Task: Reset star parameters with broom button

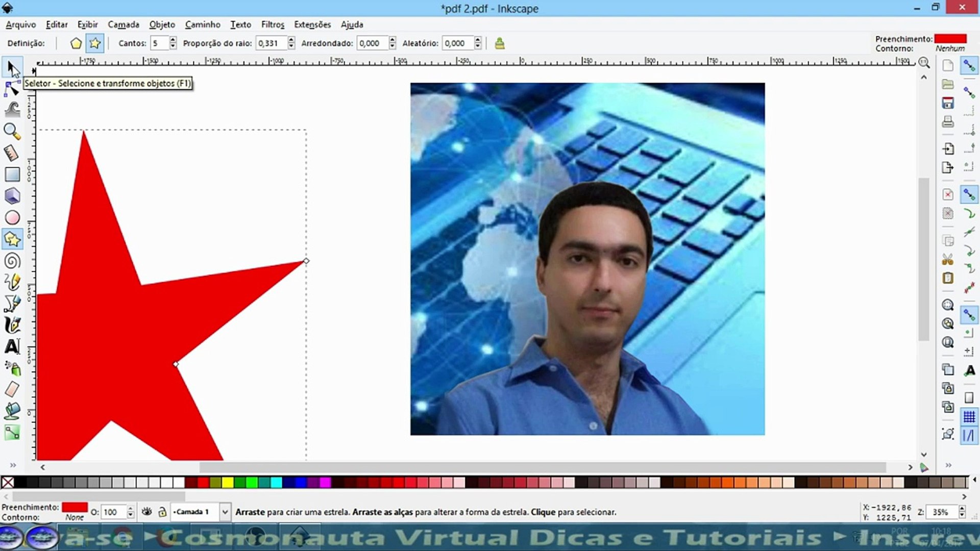Action: point(500,43)
